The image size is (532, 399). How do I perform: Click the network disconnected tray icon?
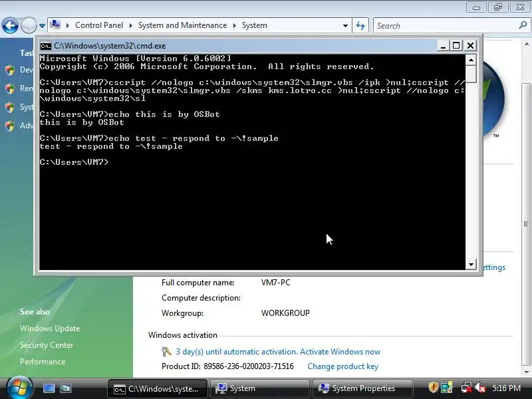tap(467, 388)
